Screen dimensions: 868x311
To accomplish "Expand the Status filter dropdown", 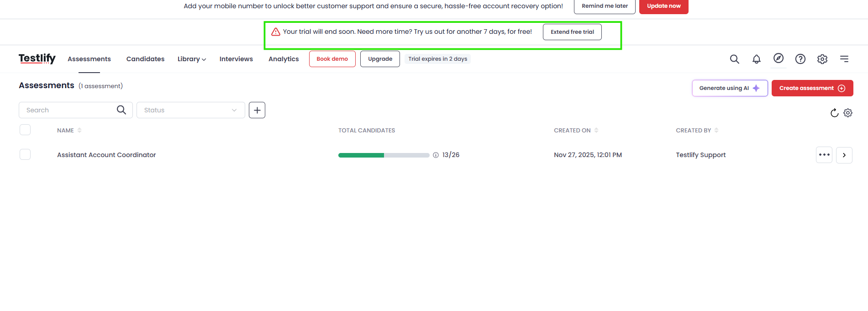I will (191, 110).
